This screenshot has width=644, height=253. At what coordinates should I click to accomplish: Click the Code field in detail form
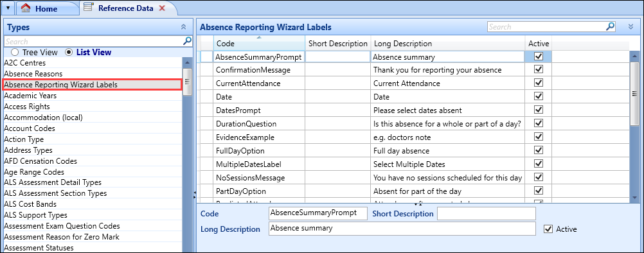pos(318,213)
